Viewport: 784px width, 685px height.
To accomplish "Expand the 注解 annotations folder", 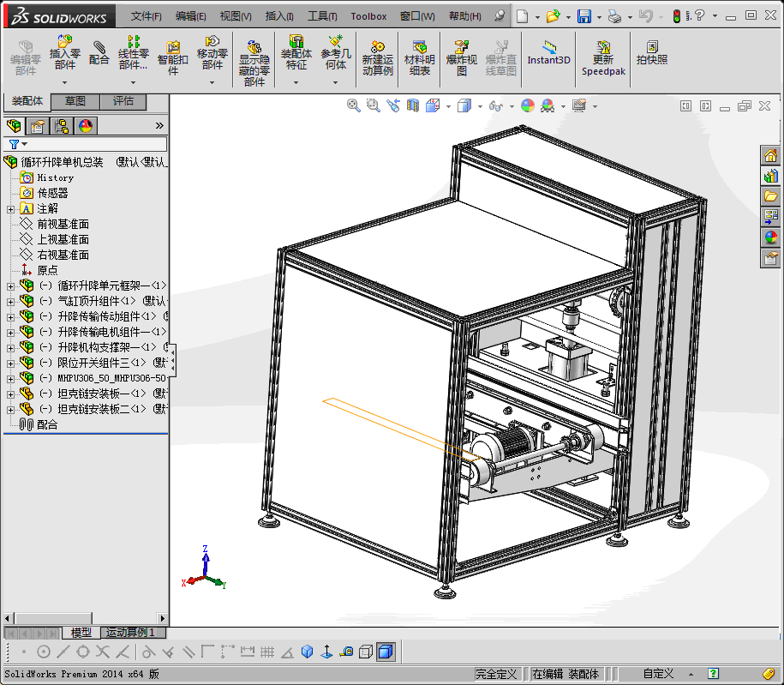I will pyautogui.click(x=11, y=208).
